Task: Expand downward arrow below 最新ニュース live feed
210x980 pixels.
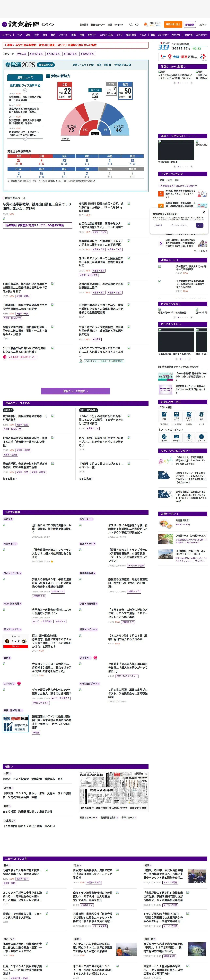Action: (25, 139)
